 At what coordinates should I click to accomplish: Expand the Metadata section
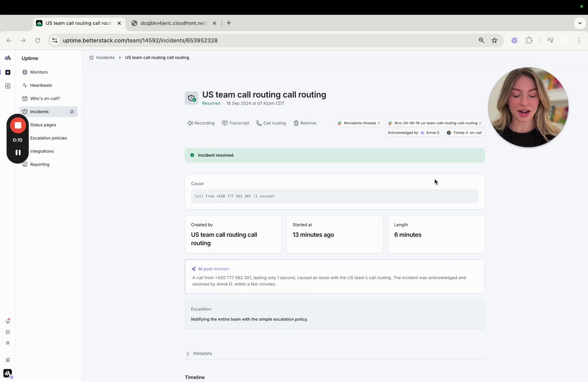click(199, 354)
